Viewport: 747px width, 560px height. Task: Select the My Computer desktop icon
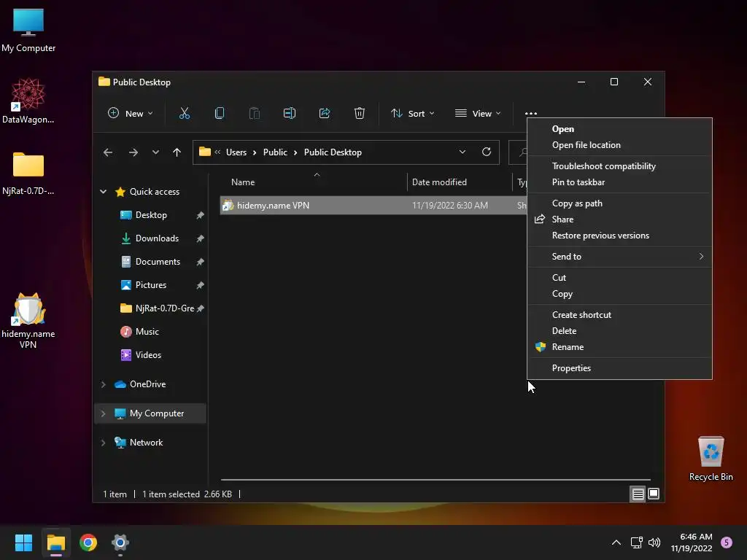[x=28, y=30]
